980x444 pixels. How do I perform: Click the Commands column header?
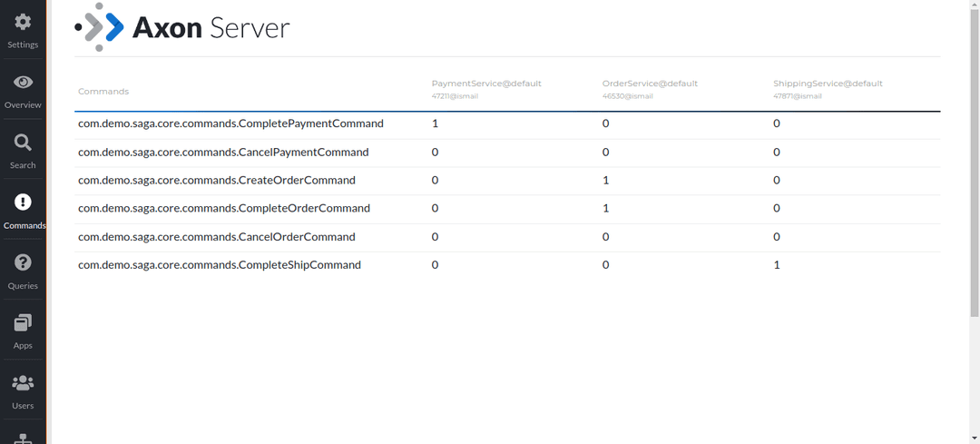[x=103, y=92]
